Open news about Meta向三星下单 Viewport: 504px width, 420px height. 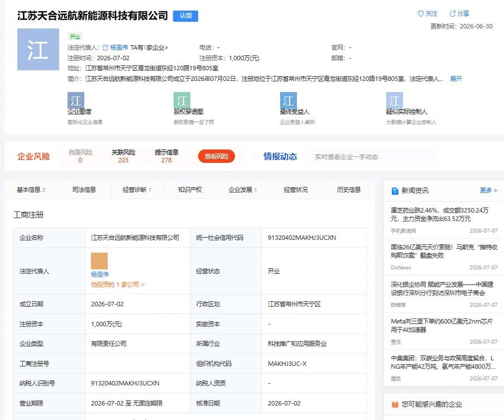(x=441, y=325)
